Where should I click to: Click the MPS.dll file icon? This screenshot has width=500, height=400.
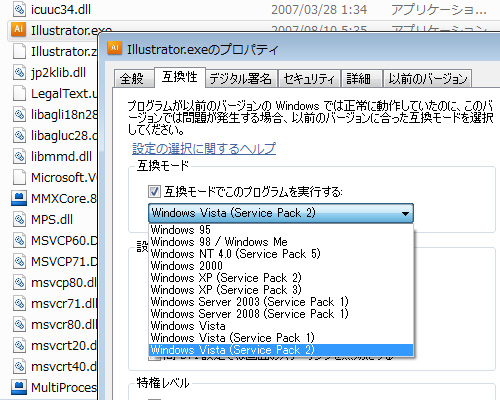[19, 219]
